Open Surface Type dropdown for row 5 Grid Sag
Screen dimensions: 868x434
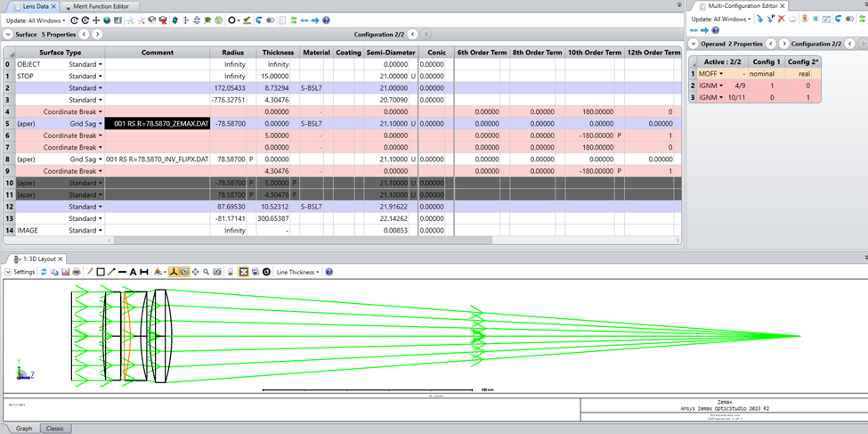click(101, 124)
